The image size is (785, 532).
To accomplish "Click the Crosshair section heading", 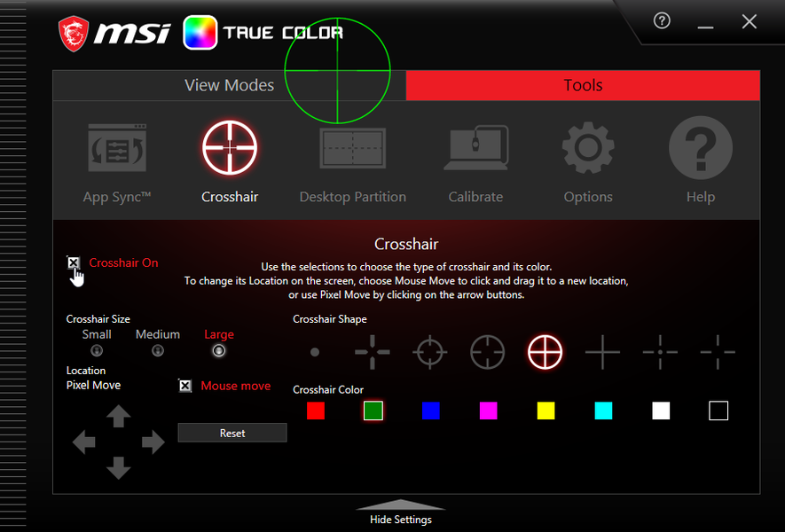I will click(x=406, y=244).
